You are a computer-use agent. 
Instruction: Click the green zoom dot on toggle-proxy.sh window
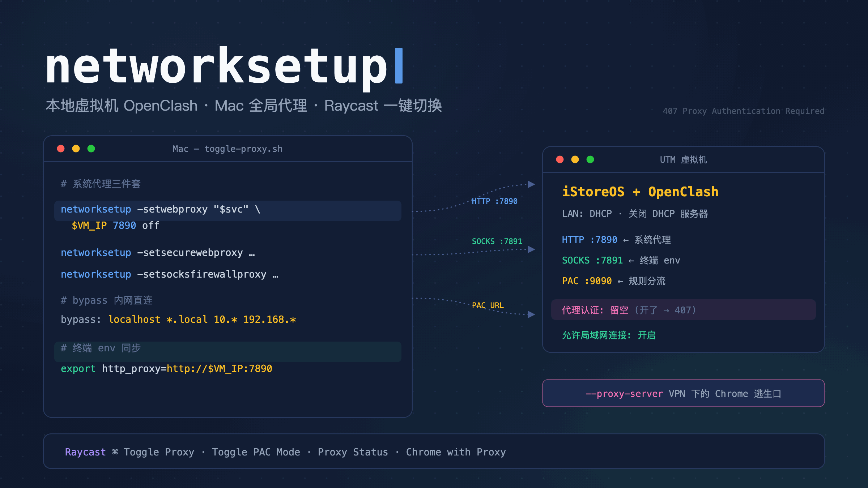point(91,149)
